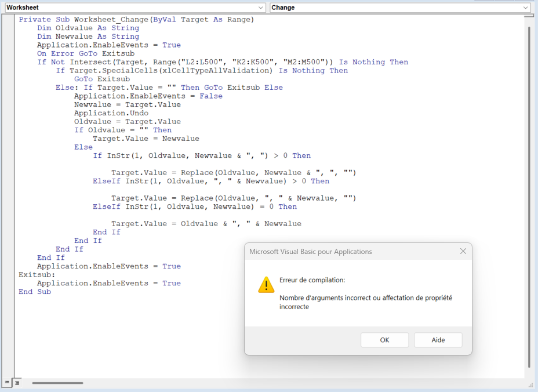Click the "If Oldvalue = "" Then" line
The height and width of the screenshot is (392, 538).
pos(123,130)
